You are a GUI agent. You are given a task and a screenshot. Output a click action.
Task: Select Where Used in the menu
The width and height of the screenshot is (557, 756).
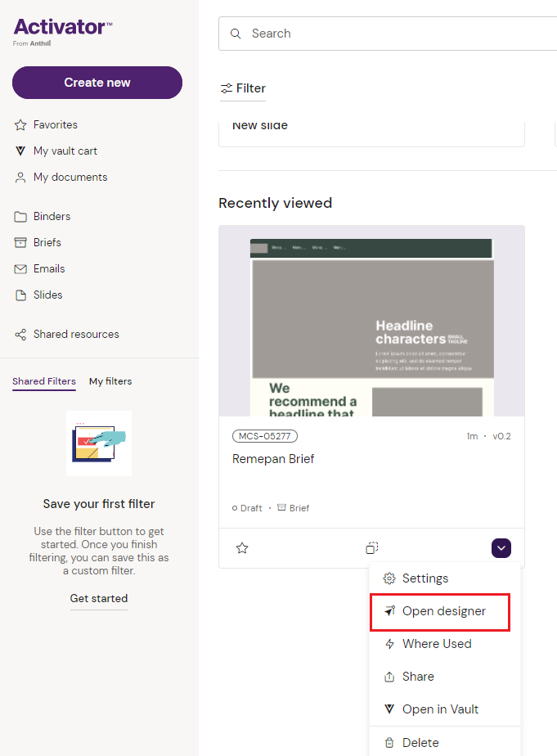pos(436,644)
